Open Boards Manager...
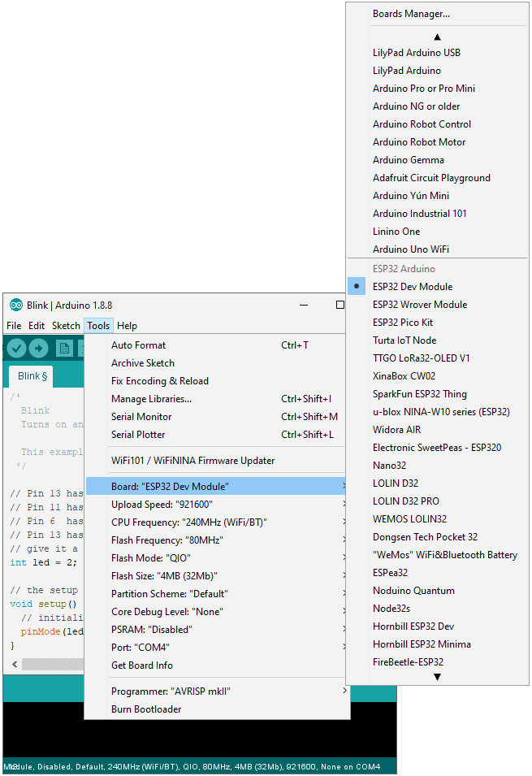This screenshot has width=532, height=776. [438, 14]
